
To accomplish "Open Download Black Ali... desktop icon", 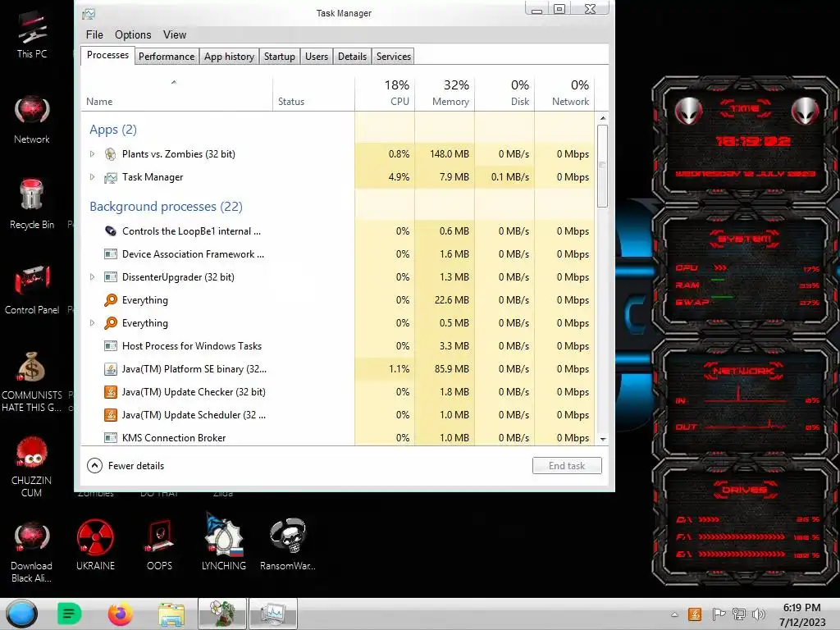I will tap(32, 552).
